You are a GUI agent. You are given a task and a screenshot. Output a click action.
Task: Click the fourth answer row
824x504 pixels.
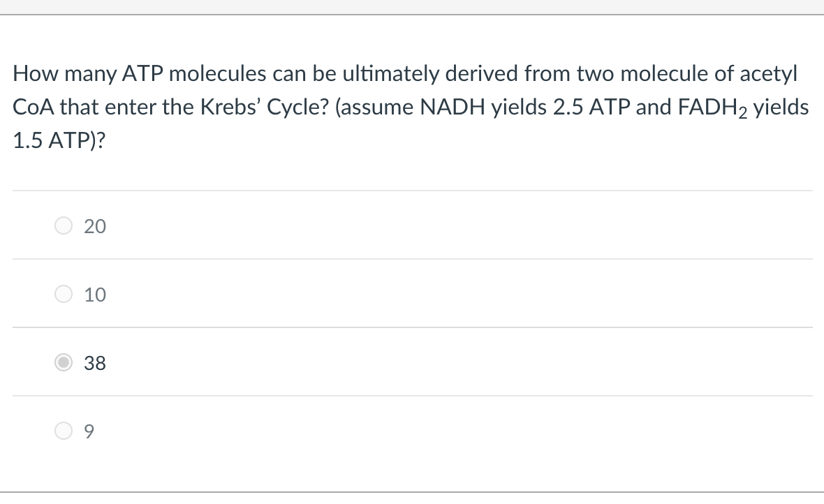(x=279, y=431)
